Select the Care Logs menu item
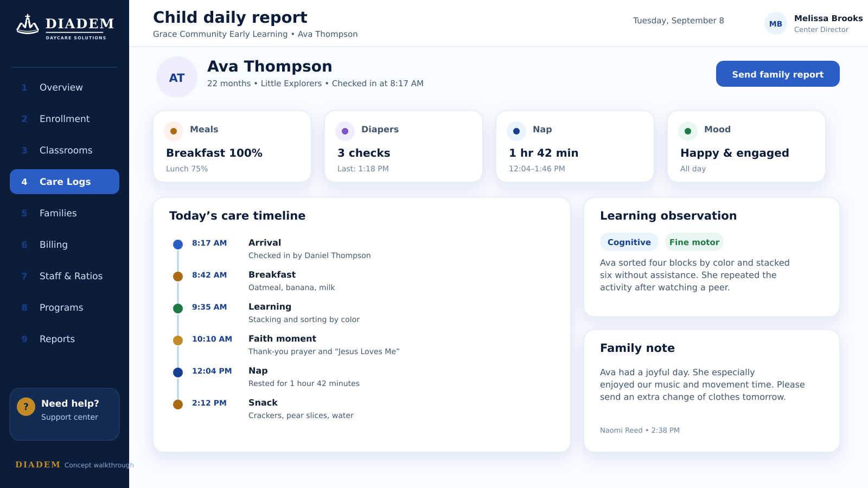 [x=65, y=182]
